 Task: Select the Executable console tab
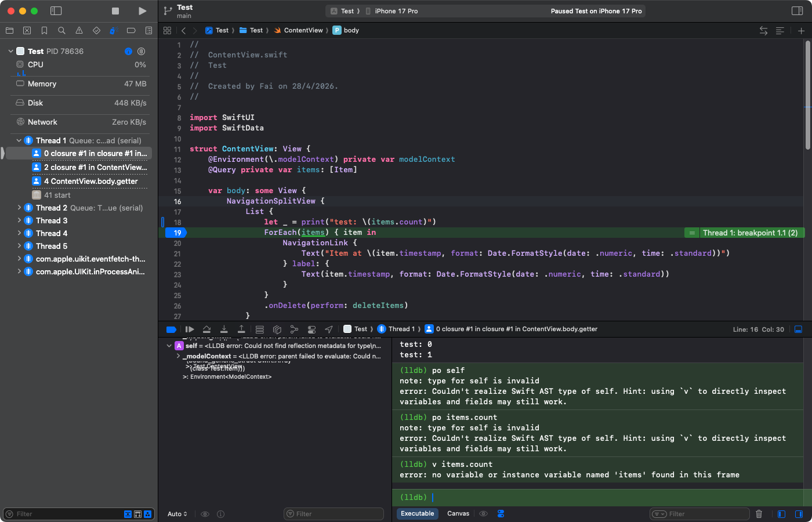[x=417, y=514]
